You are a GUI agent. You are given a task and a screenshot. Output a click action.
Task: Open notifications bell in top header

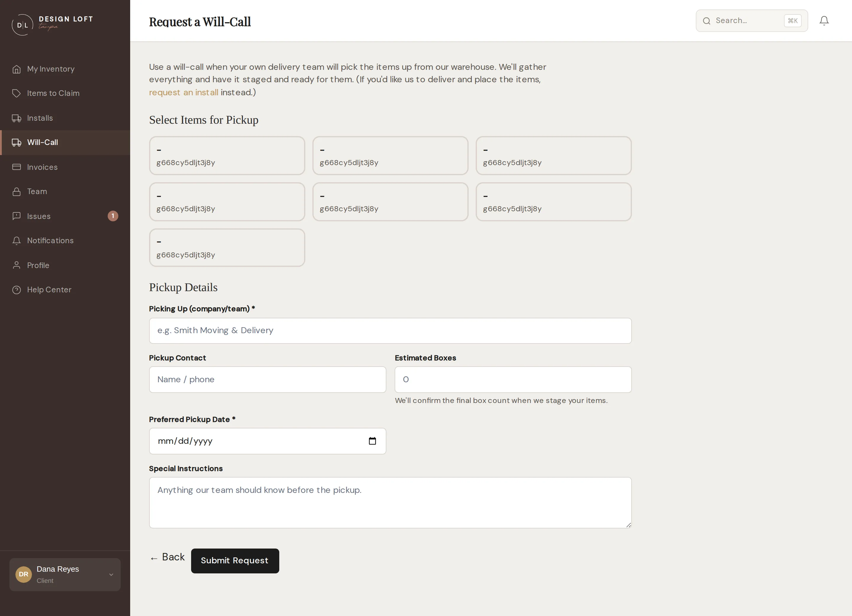coord(824,21)
